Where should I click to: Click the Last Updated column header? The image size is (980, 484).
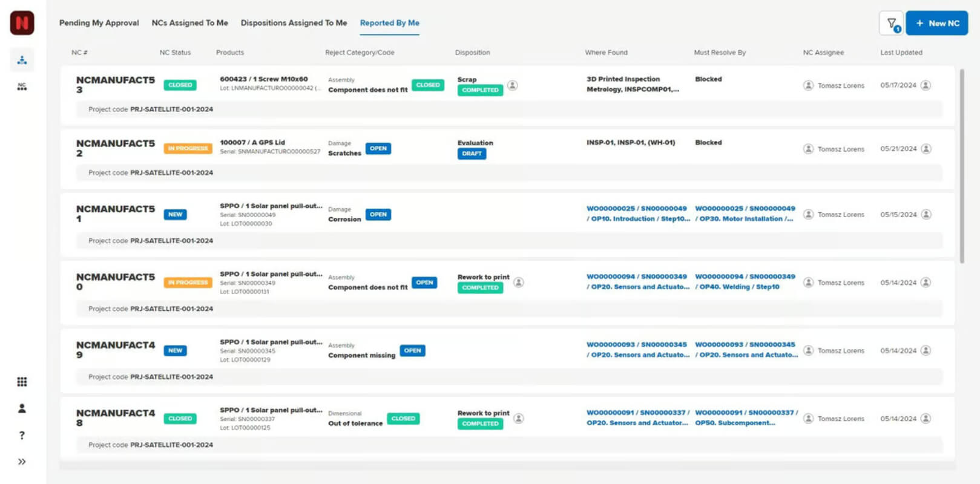pos(901,53)
